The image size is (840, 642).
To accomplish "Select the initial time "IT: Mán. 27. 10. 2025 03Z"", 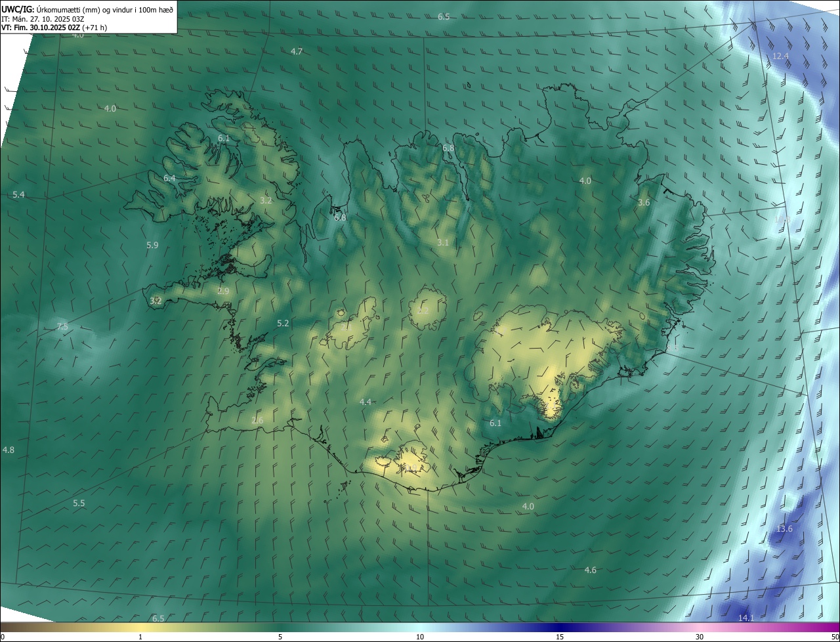I will [43, 18].
